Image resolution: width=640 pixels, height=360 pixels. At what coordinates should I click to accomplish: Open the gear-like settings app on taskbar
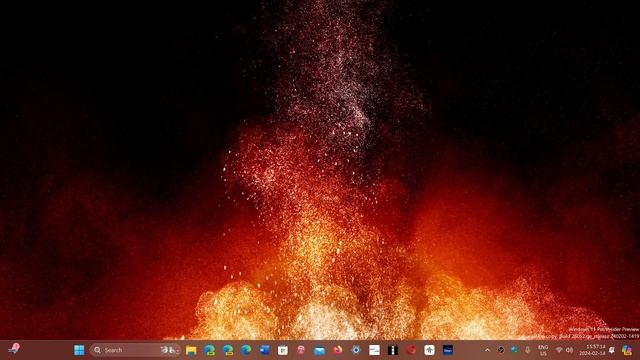(356, 350)
